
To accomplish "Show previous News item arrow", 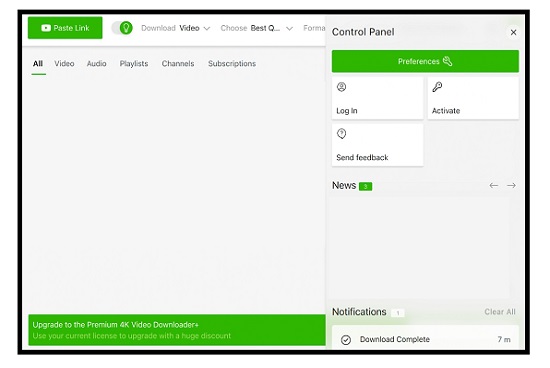I will (494, 185).
